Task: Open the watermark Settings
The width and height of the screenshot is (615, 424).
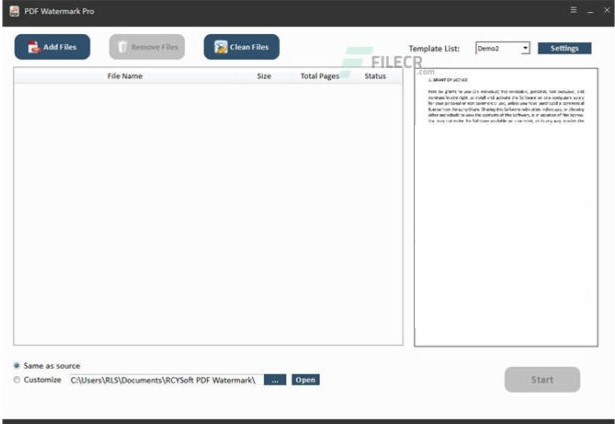Action: 564,48
